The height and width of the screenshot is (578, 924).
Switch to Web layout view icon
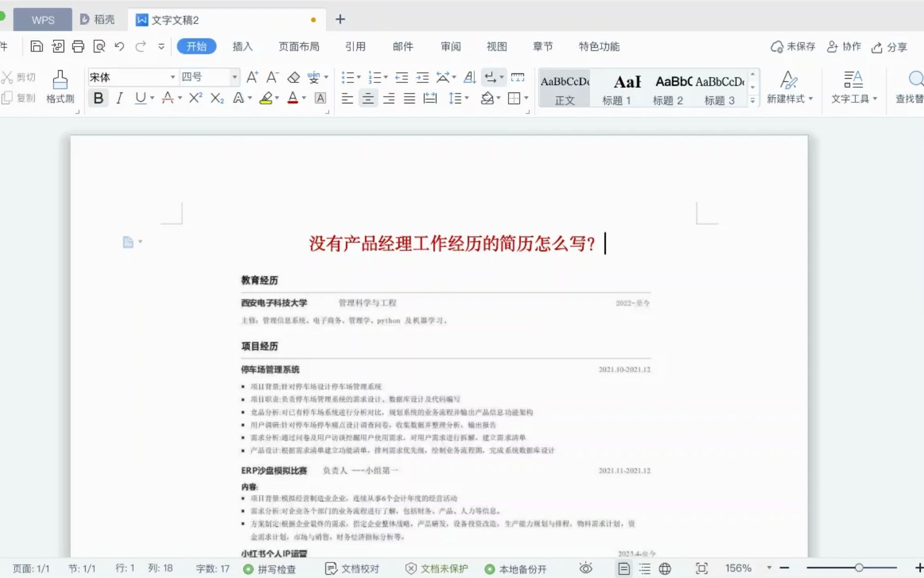(665, 568)
